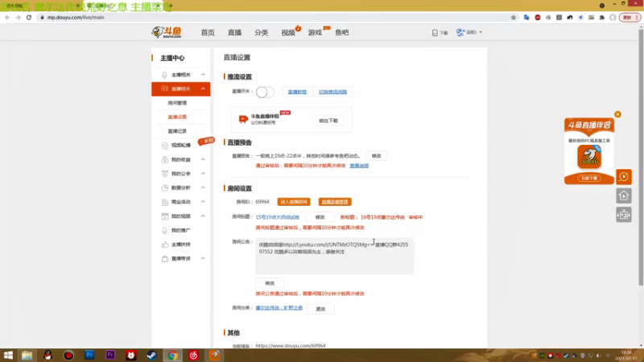
Task: Collapse the 主播相关 sidebar section
Action: click(203, 75)
